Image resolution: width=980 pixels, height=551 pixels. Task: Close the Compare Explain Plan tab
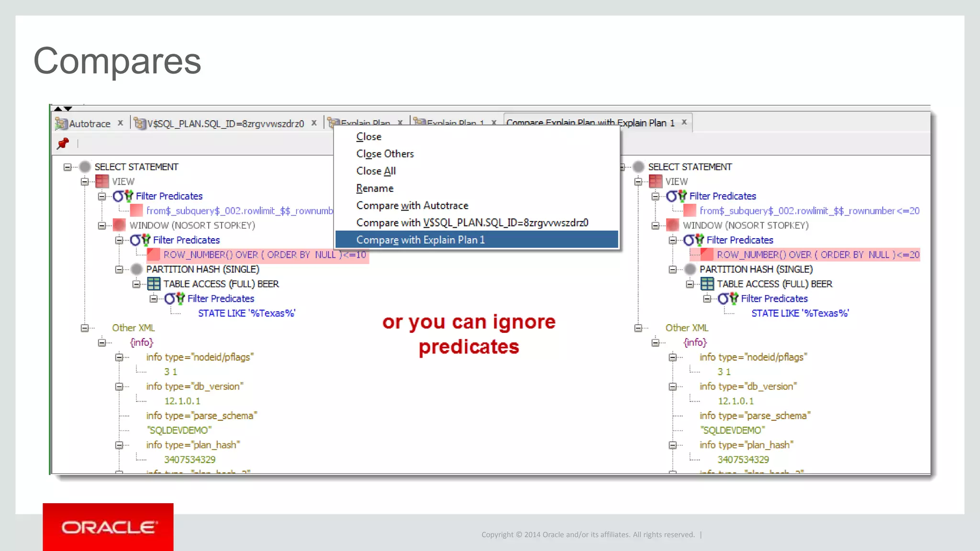tap(684, 122)
